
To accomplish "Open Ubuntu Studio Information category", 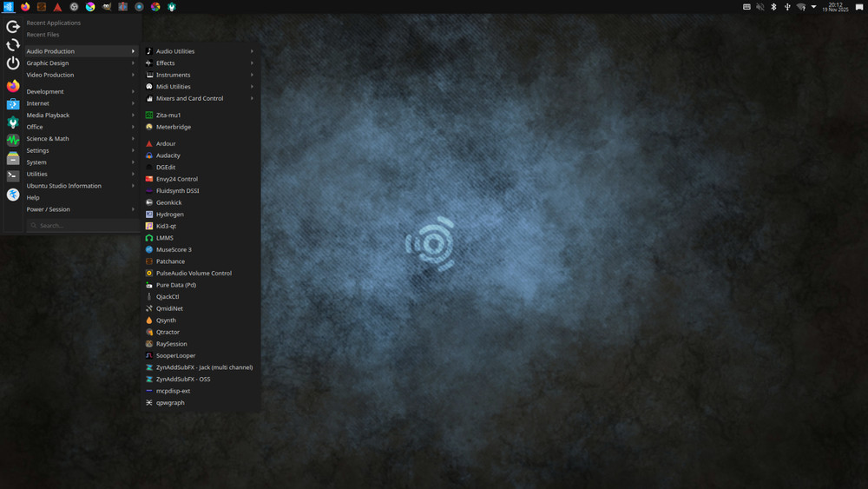I will pyautogui.click(x=81, y=186).
